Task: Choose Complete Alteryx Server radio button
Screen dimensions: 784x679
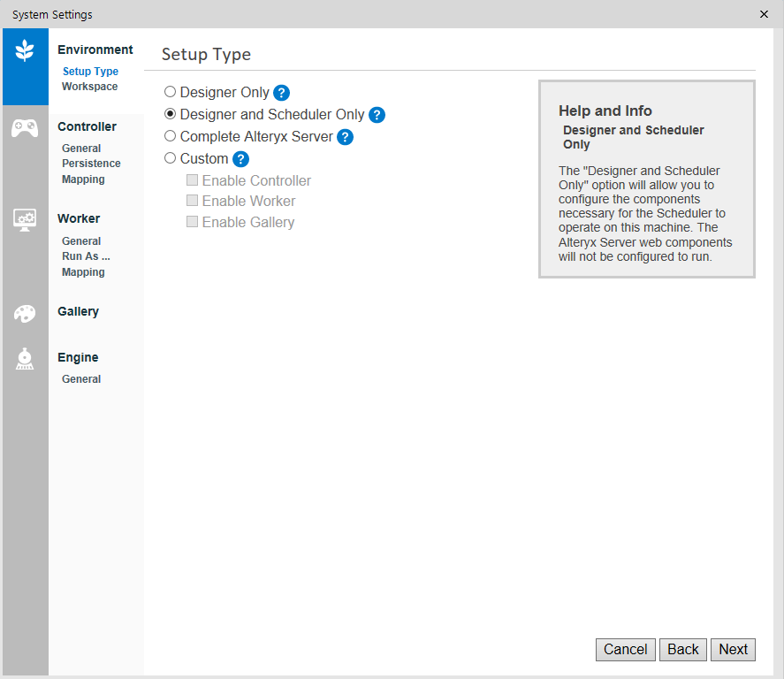Action: 170,136
